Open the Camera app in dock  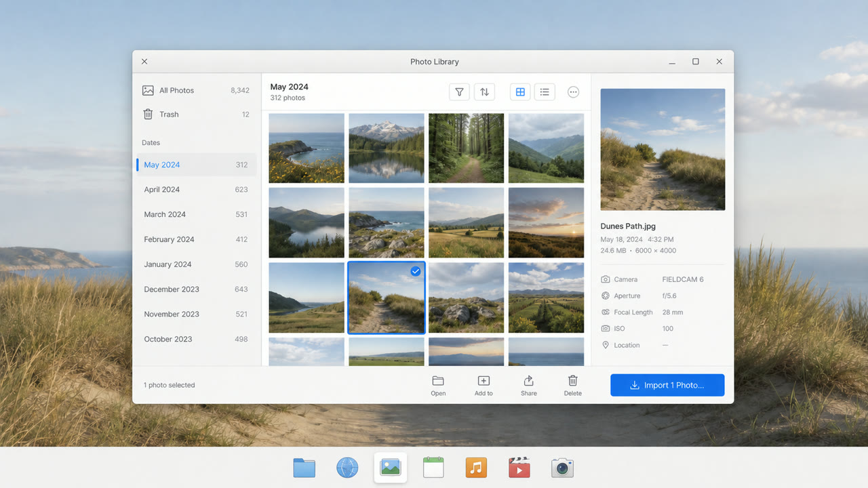point(562,468)
